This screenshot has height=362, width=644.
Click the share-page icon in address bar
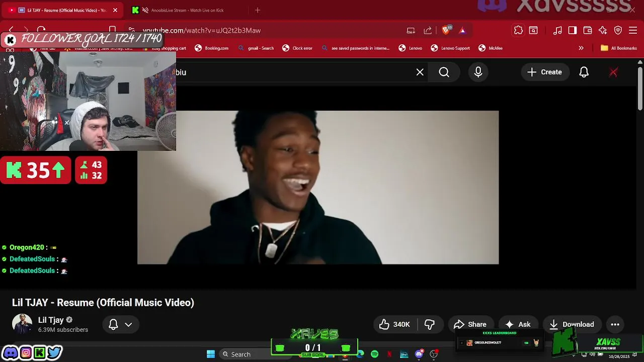click(x=428, y=31)
